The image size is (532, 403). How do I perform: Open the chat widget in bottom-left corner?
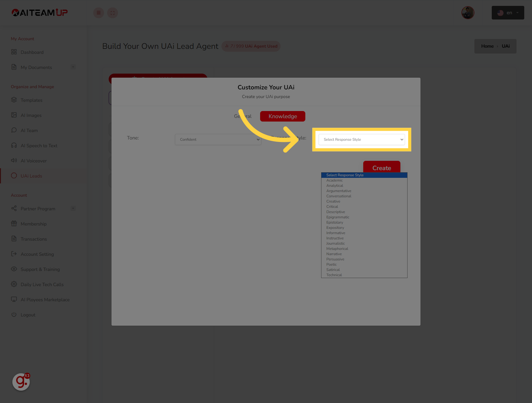[x=21, y=382]
